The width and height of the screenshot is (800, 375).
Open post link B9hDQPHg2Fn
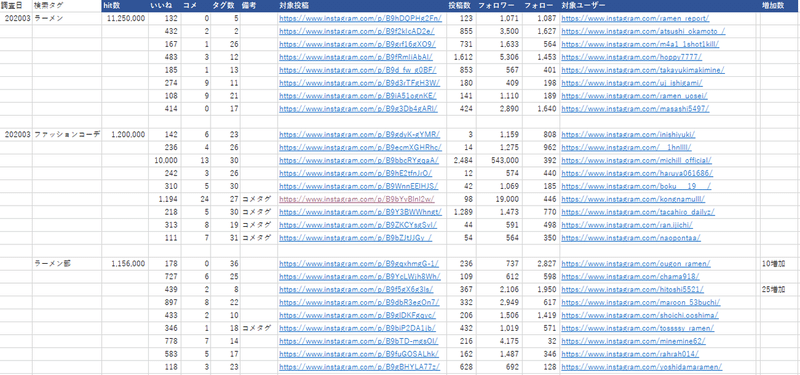point(360,18)
